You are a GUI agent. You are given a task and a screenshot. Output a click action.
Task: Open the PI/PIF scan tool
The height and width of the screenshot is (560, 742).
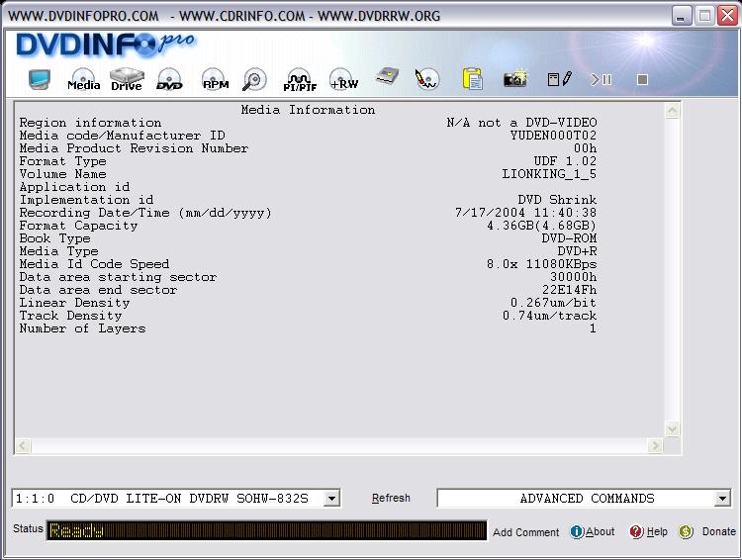point(300,79)
